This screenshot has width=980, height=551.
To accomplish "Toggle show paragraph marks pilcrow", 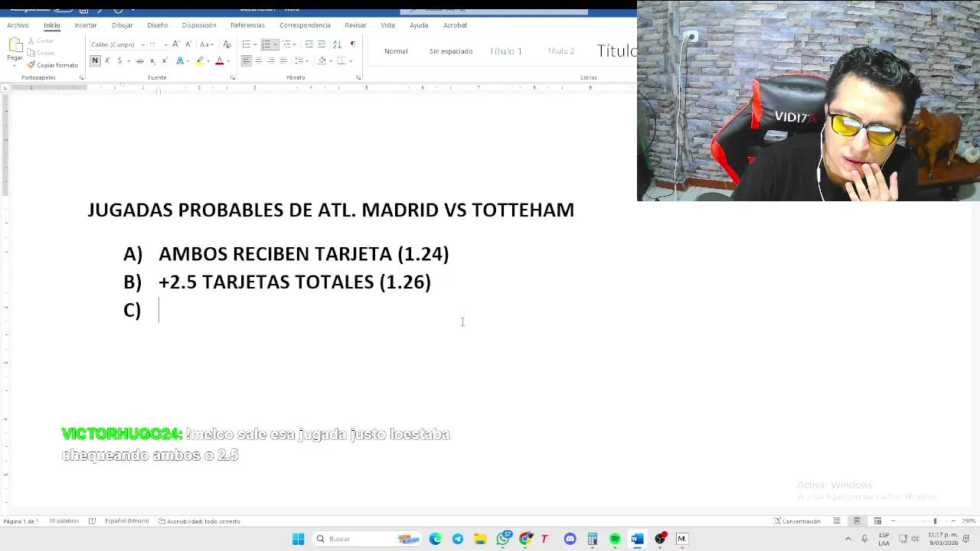I will tap(353, 44).
